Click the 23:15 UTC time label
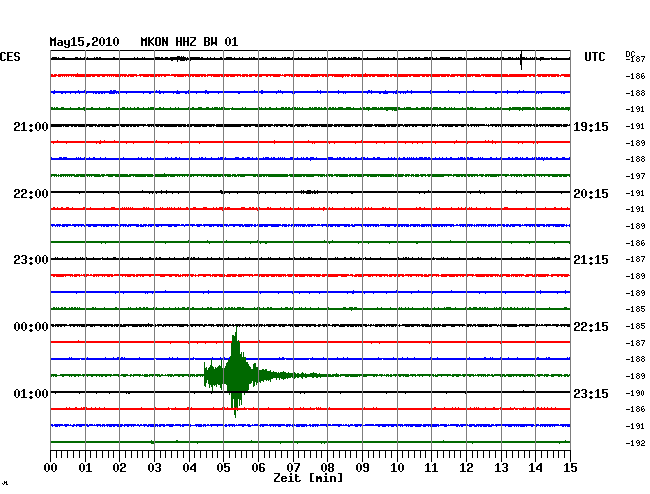 (591, 393)
